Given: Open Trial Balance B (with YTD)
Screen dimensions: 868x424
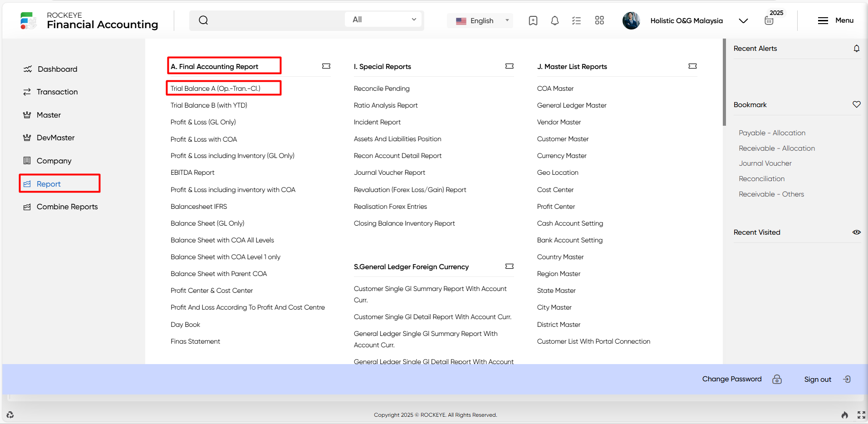Looking at the screenshot, I should (209, 105).
